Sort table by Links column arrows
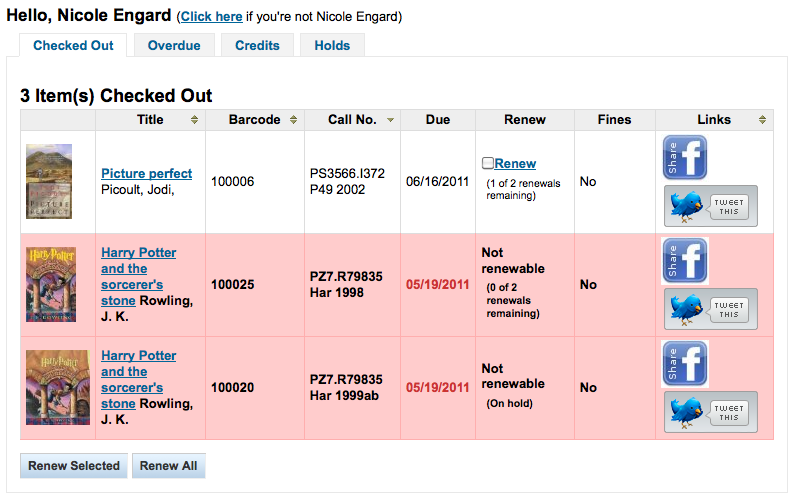The image size is (793, 498). click(762, 120)
